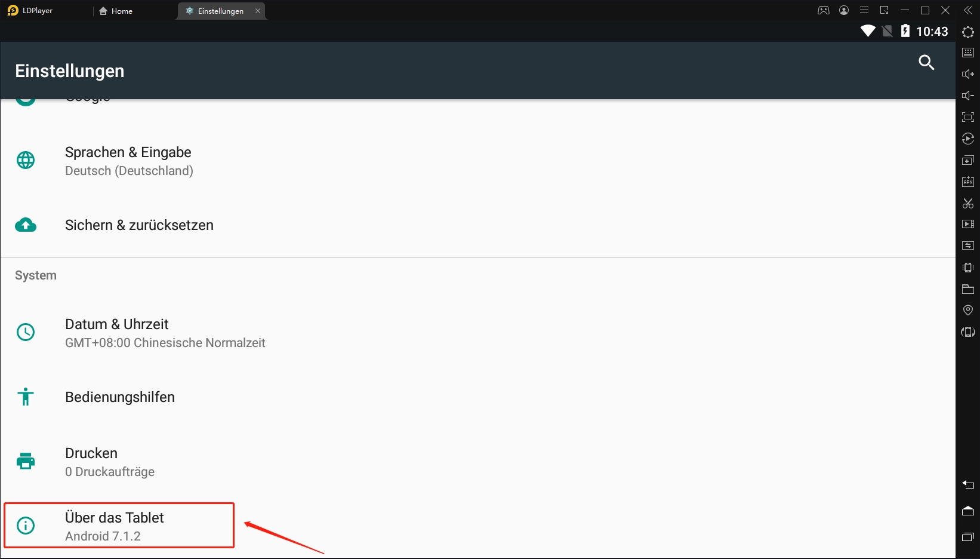This screenshot has height=559, width=980.
Task: Open virtual GPS location pin icon
Action: pos(968,310)
